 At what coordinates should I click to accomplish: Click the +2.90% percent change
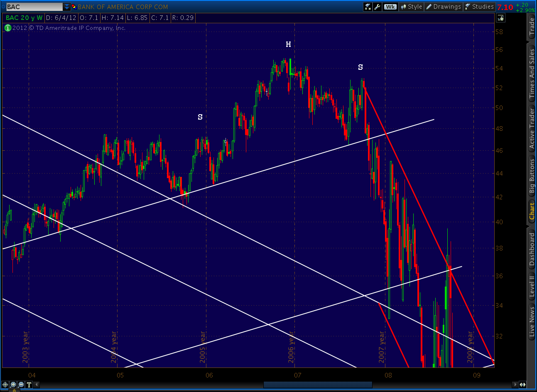(526, 10)
